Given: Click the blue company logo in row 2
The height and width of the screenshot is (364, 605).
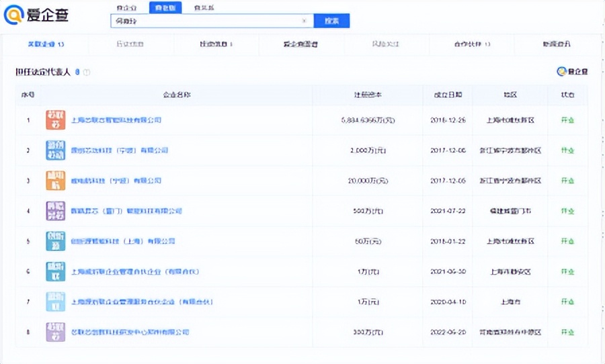Looking at the screenshot, I should [x=56, y=150].
